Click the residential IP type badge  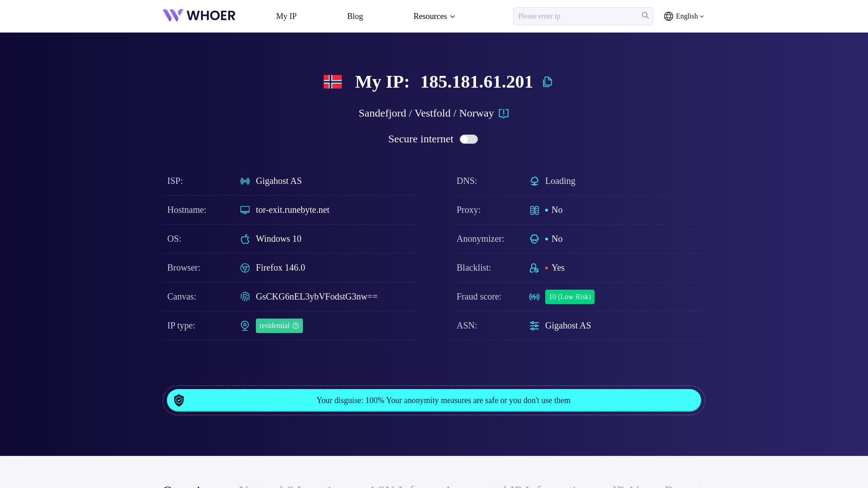279,326
